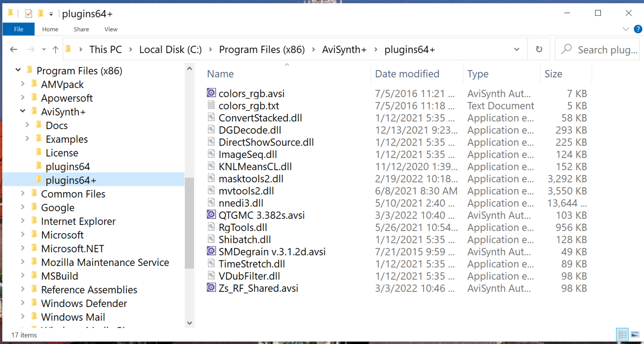Go up one folder level arrow

55,49
